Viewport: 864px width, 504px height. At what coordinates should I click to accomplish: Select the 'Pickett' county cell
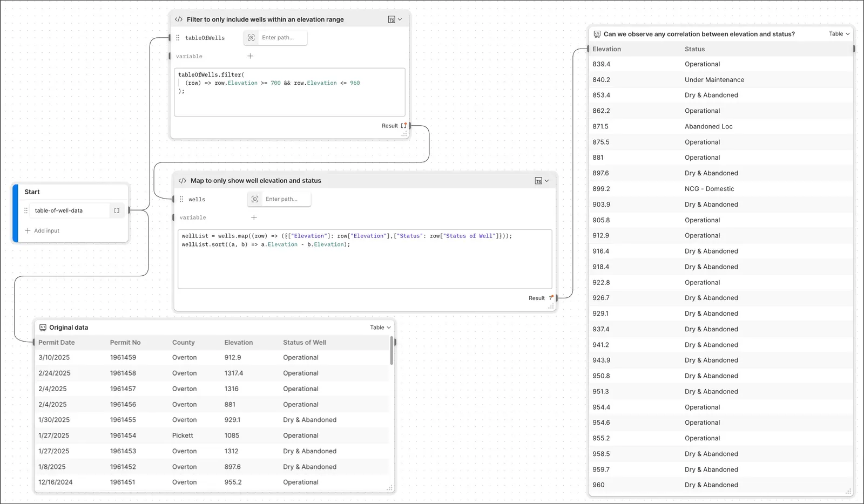(183, 435)
